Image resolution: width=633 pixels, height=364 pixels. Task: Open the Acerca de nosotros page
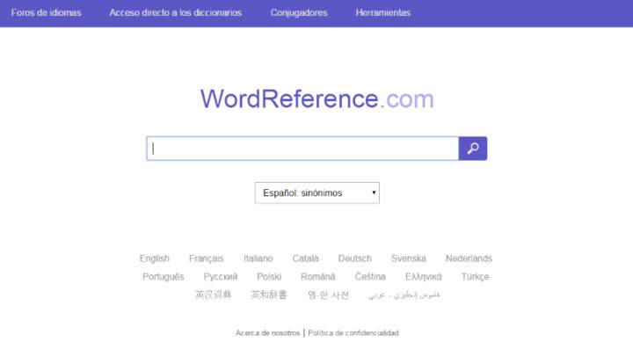pyautogui.click(x=267, y=333)
